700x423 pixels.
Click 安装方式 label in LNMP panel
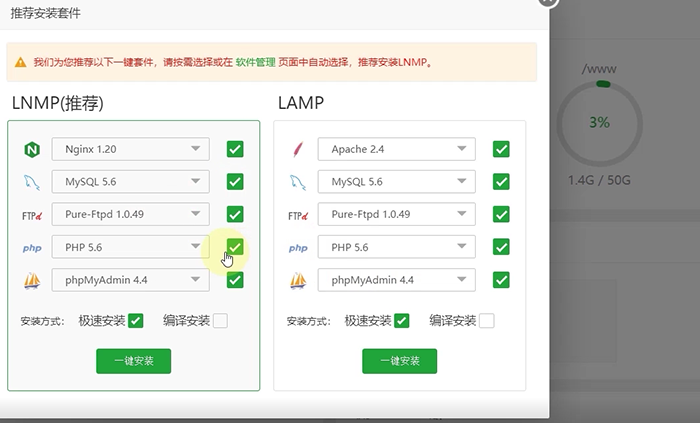(42, 321)
